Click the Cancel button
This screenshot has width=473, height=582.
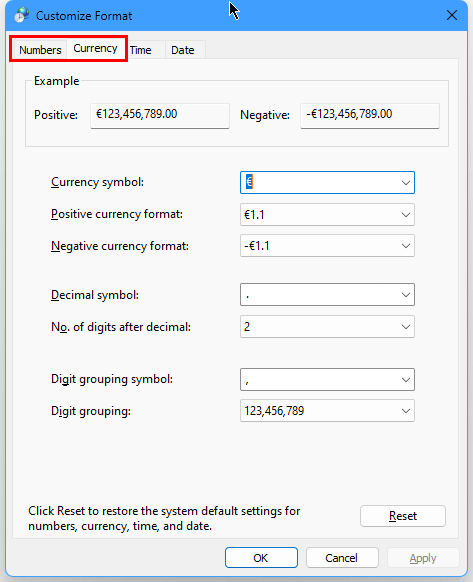pyautogui.click(x=342, y=558)
